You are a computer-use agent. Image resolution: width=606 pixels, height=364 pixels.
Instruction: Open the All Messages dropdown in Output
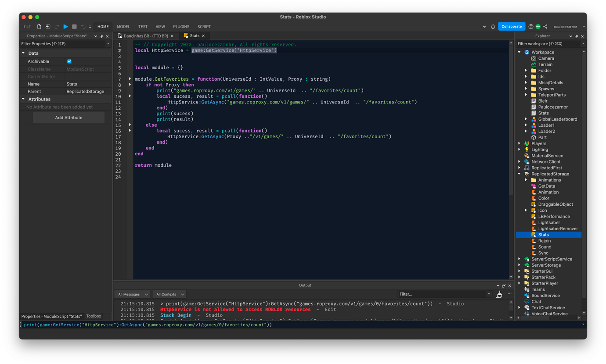click(x=132, y=294)
